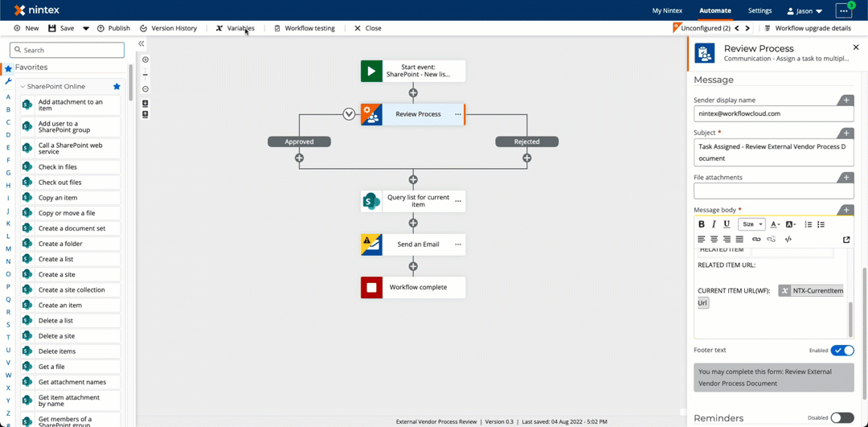This screenshot has width=868, height=427.
Task: Open Send an Email action menu dots
Action: click(458, 244)
